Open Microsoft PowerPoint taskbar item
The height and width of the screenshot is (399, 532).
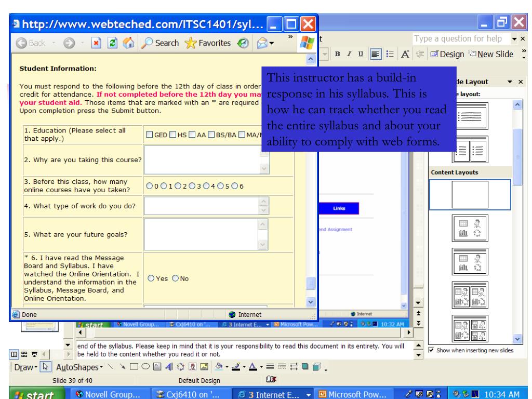(x=353, y=394)
